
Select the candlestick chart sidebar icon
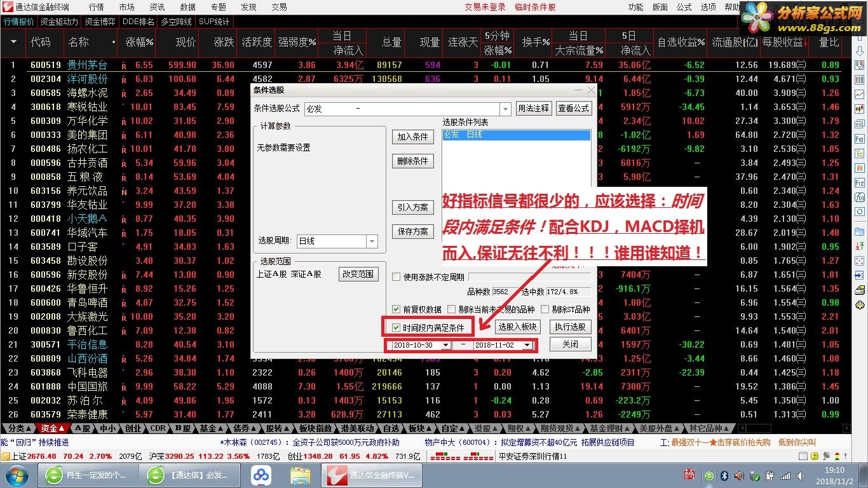click(x=859, y=109)
